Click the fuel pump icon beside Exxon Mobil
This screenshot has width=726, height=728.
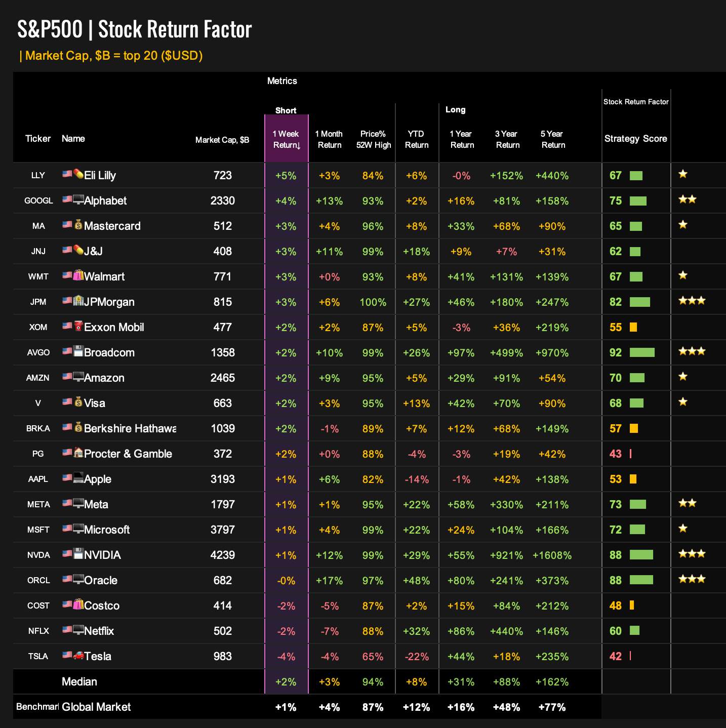pos(78,326)
